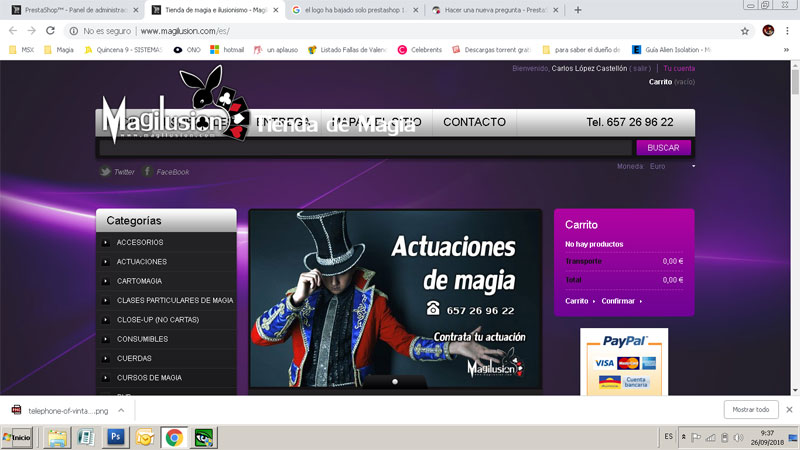Open the MSX bookmark folder
This screenshot has height=450, width=800.
click(22, 49)
